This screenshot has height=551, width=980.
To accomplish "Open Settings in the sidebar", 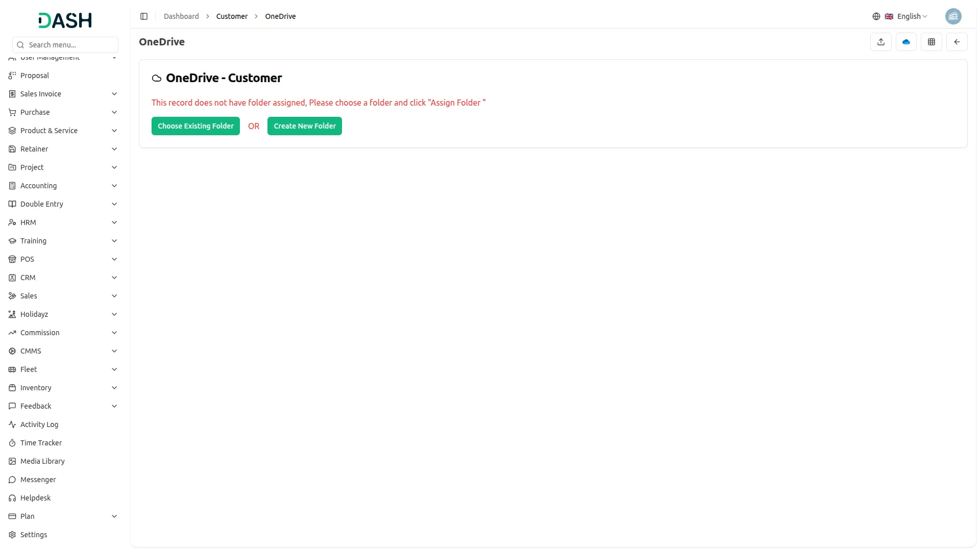I will 34,535.
